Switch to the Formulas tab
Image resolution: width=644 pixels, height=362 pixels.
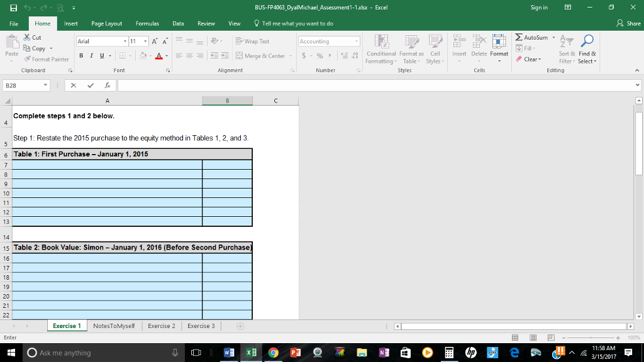pyautogui.click(x=147, y=24)
